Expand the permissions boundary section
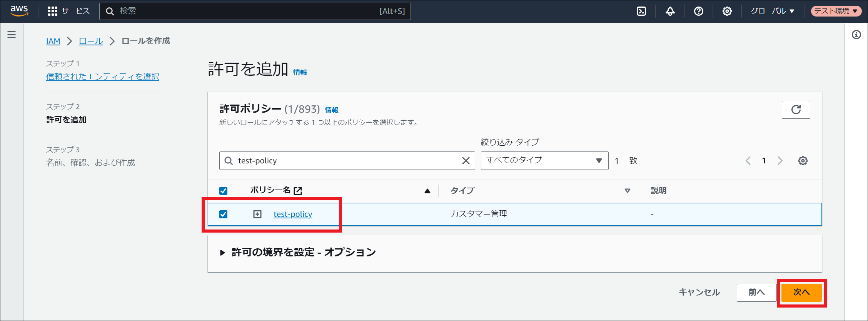The height and width of the screenshot is (321, 868). click(x=222, y=253)
